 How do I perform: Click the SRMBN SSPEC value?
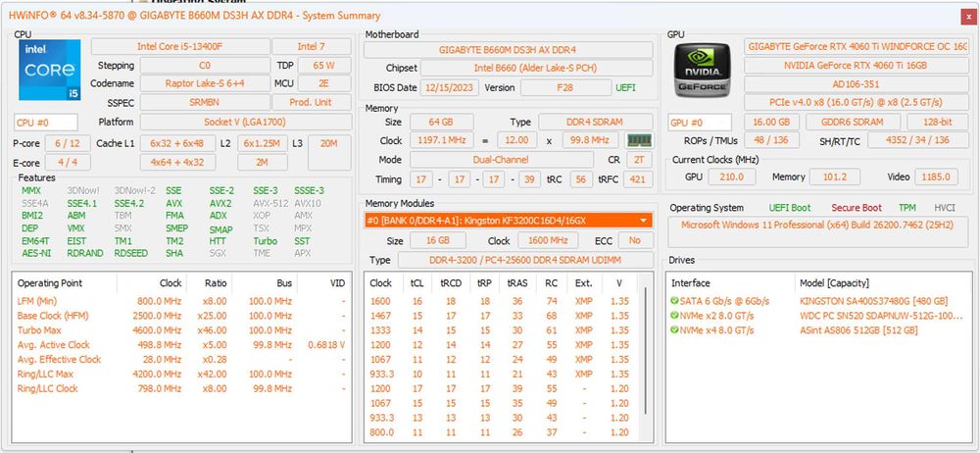(x=205, y=102)
